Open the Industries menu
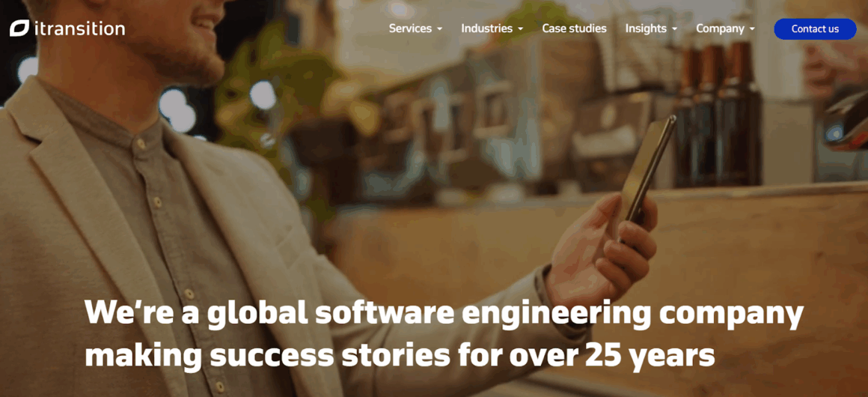This screenshot has width=868, height=397. pos(486,28)
